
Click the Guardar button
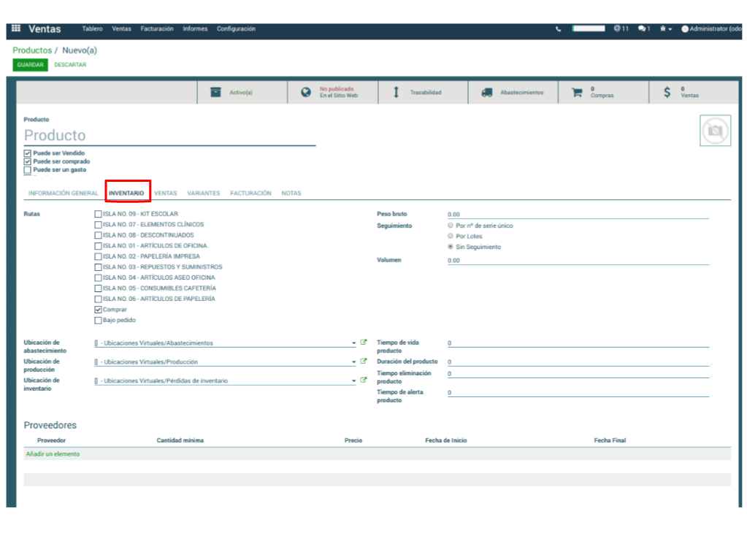[x=31, y=65]
